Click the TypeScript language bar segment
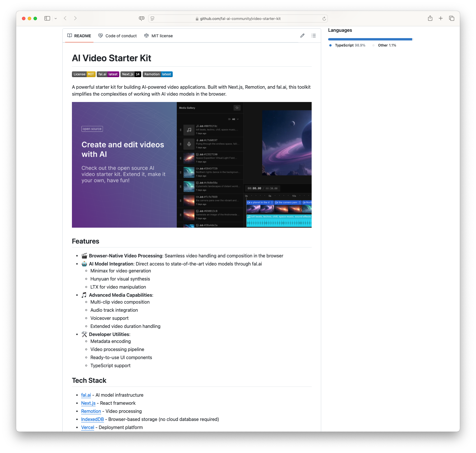Image resolution: width=476 pixels, height=453 pixels. [370, 39]
